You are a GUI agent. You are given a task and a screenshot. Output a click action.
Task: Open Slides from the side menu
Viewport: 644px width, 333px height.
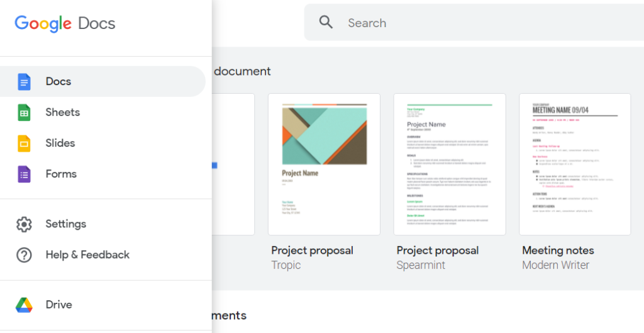pyautogui.click(x=103, y=143)
